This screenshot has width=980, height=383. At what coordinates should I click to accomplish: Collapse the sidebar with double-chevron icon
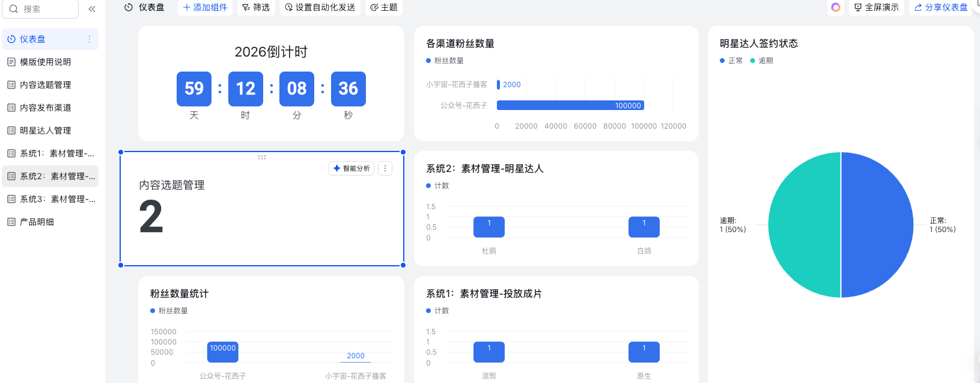[92, 9]
